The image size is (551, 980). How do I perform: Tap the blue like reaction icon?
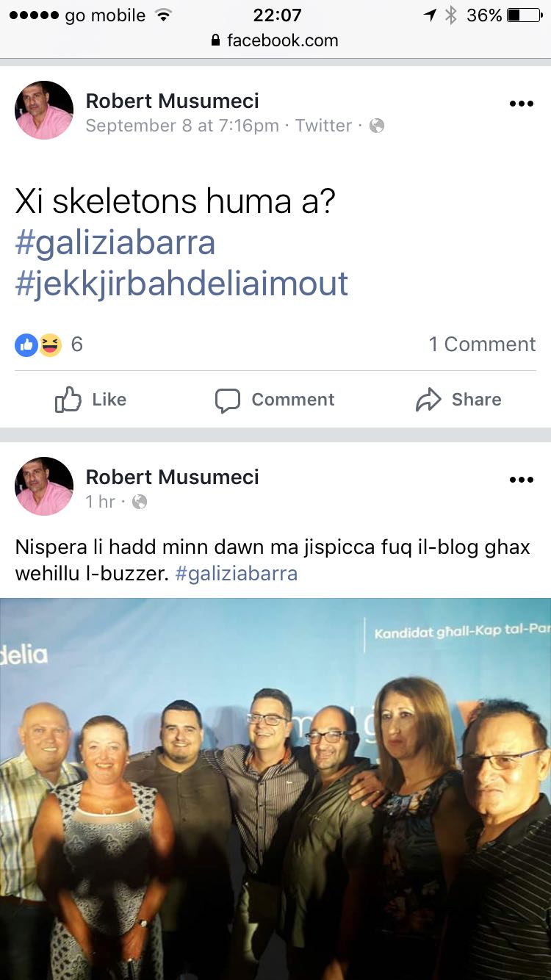[x=26, y=345]
